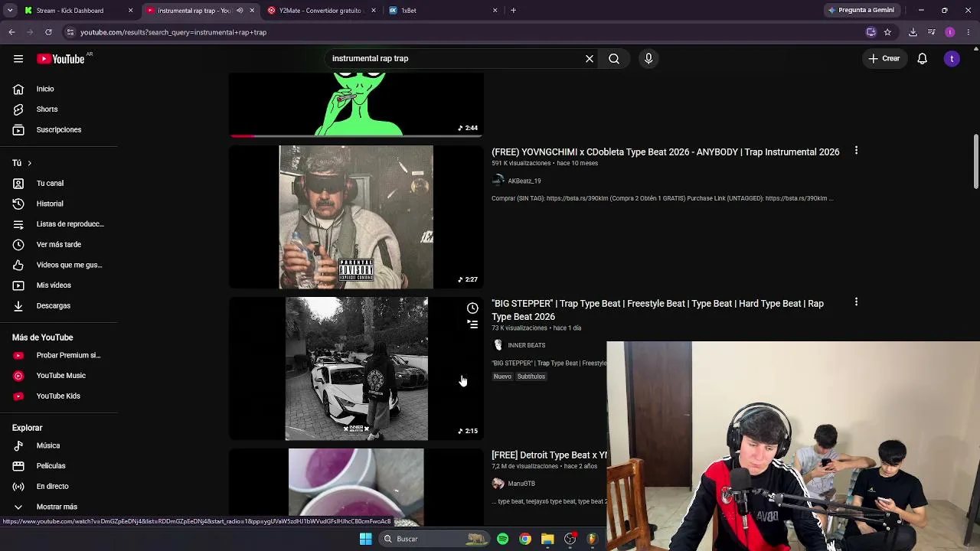Open Ver más tarde in the sidebar

click(x=59, y=244)
